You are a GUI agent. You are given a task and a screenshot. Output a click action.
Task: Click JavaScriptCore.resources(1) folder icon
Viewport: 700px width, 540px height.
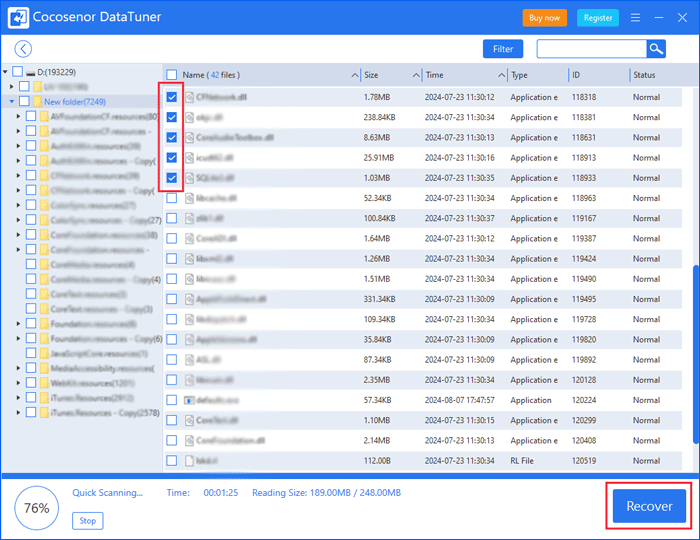(x=44, y=353)
